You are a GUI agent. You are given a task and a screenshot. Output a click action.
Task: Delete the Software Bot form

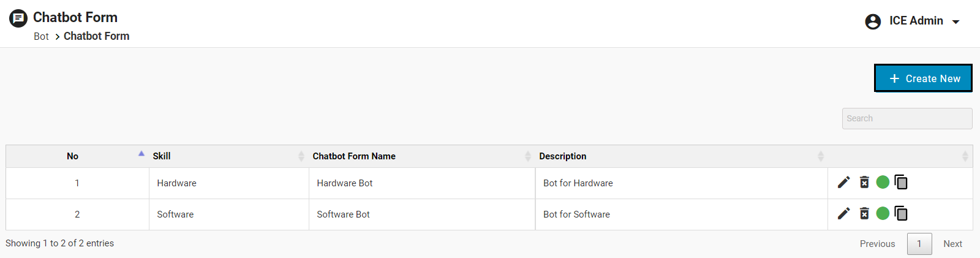pyautogui.click(x=864, y=213)
